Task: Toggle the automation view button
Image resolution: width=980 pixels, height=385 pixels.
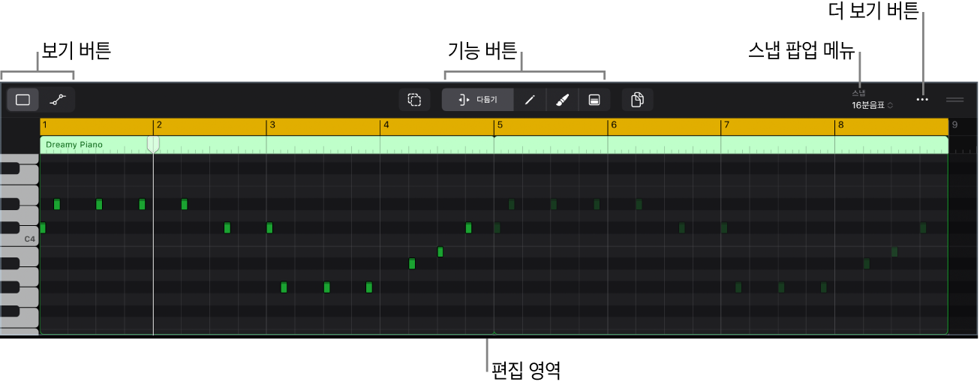Action: (x=58, y=100)
